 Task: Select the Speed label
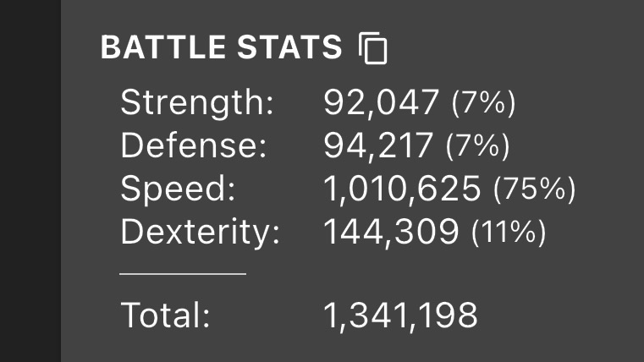pyautogui.click(x=179, y=189)
